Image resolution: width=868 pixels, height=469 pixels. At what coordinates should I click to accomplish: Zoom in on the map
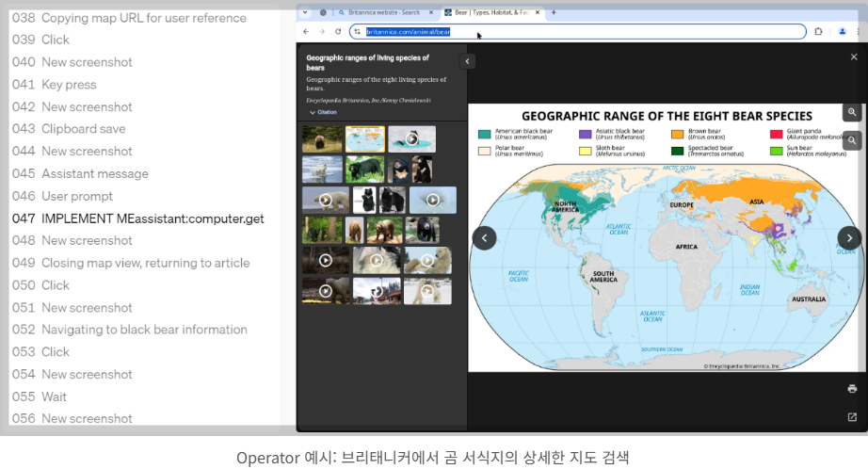point(852,112)
